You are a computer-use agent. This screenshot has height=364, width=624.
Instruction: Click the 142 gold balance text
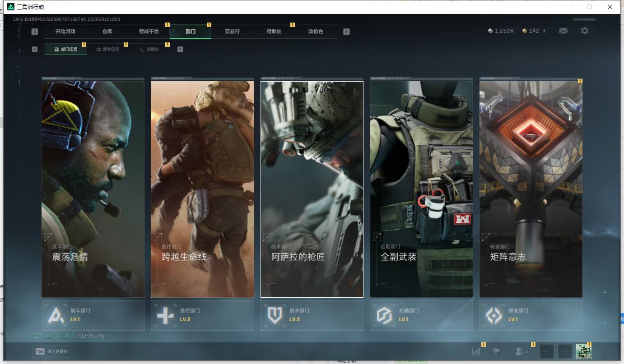pos(534,31)
